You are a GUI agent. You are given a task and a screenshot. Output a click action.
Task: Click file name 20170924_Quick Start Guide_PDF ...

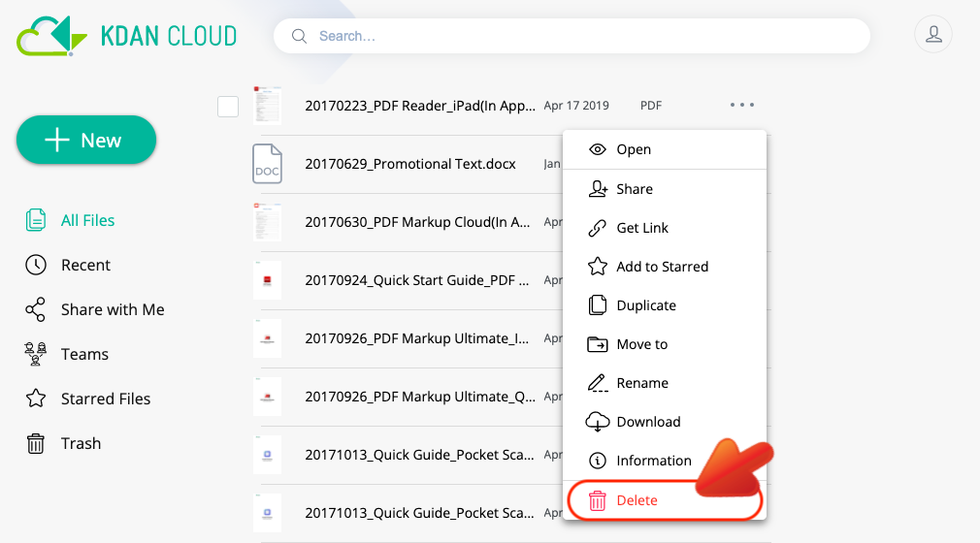(417, 280)
